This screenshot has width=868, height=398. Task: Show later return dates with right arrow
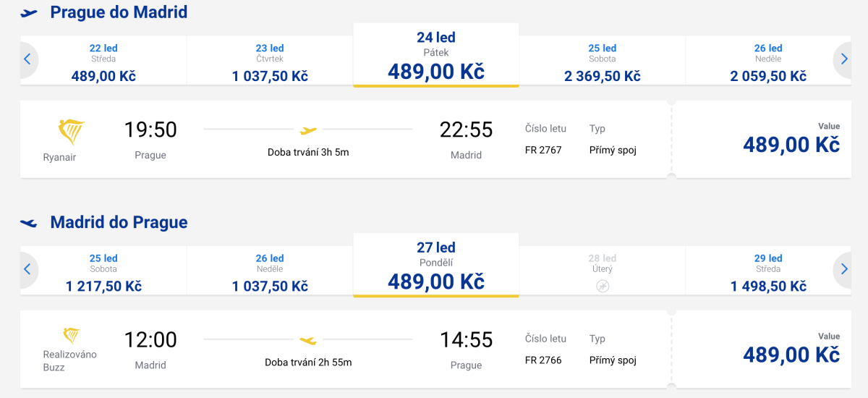coord(843,269)
